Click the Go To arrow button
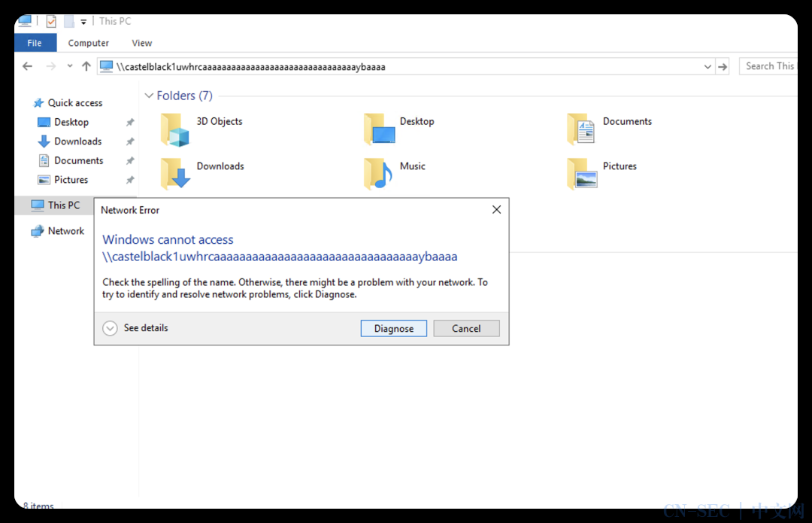 click(x=723, y=66)
